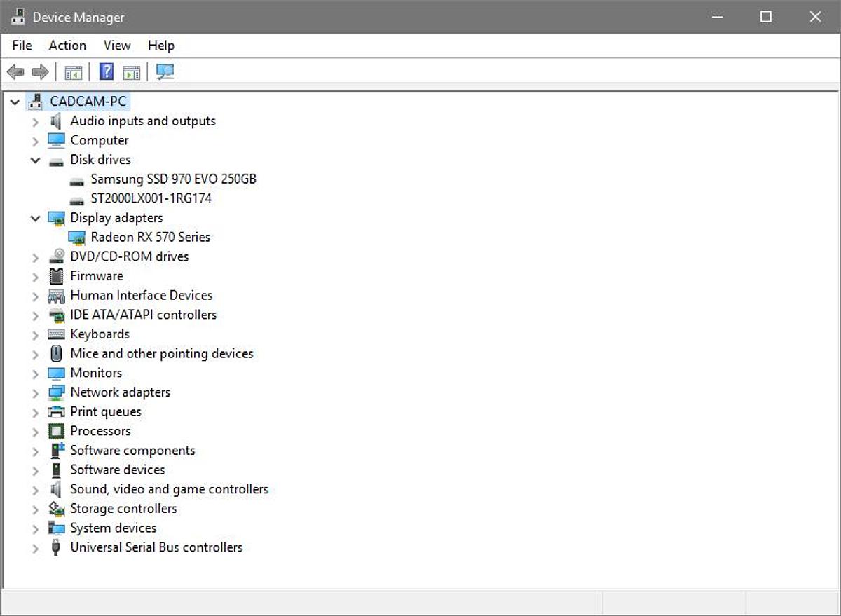This screenshot has height=616, width=841.
Task: Expand the Monitors category
Action: click(36, 374)
